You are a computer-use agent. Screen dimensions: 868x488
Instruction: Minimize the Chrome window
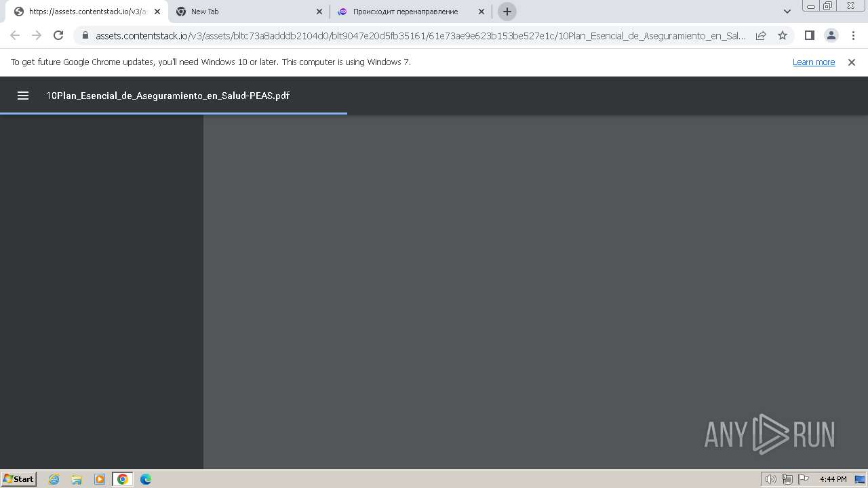pyautogui.click(x=810, y=6)
